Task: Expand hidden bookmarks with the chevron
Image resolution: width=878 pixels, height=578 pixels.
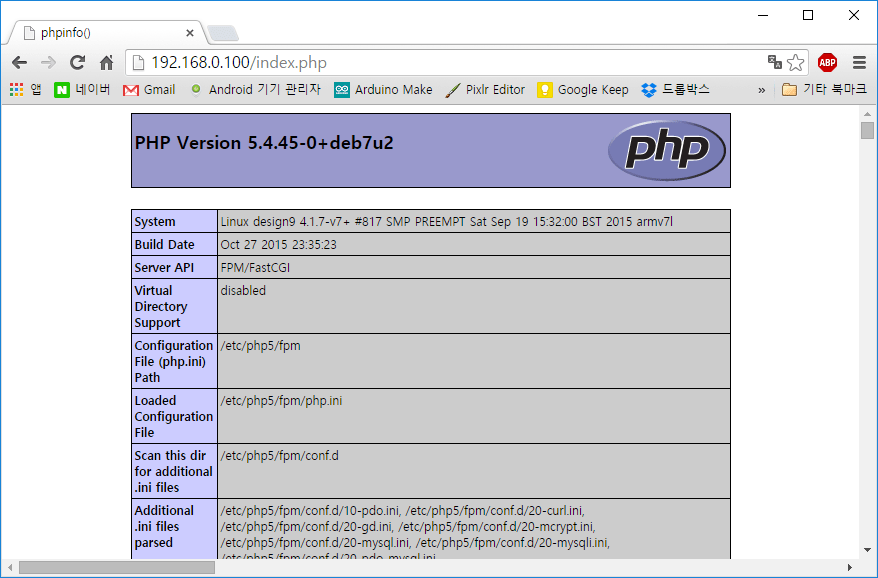Action: pos(762,89)
